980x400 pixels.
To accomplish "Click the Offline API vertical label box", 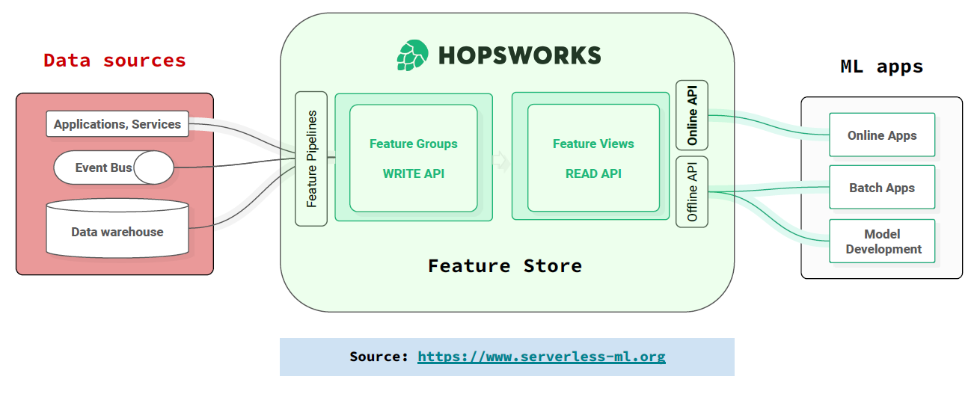I will (692, 191).
